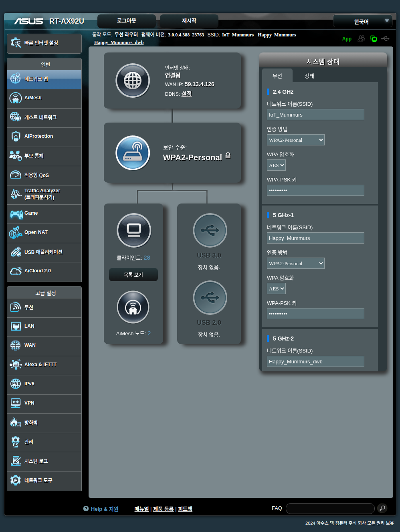Click the AiMesh node house icon
This screenshot has width=400, height=532.
tap(133, 307)
